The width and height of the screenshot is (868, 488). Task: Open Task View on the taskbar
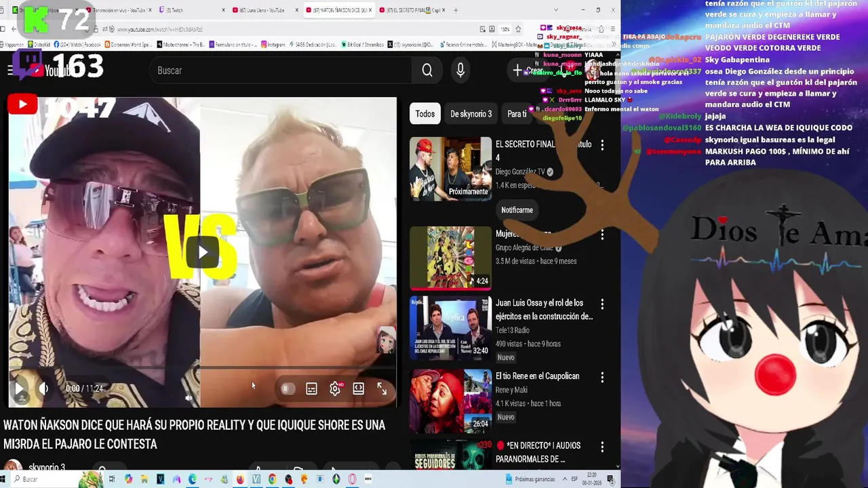tap(112, 479)
